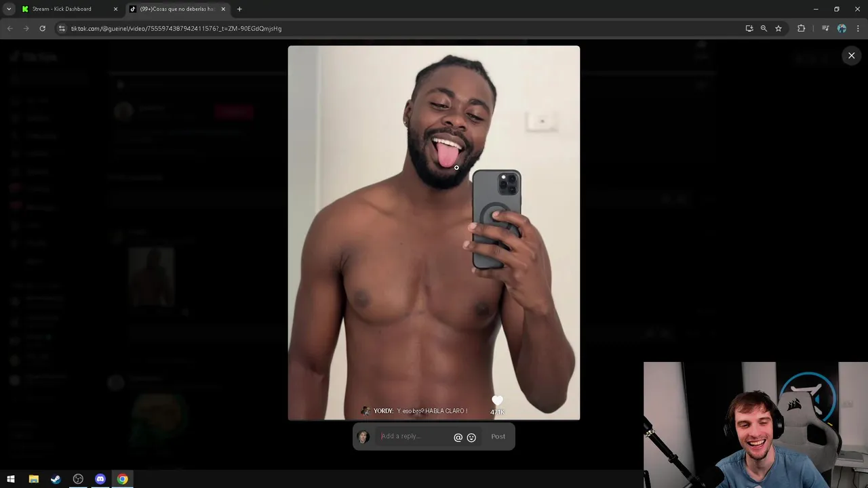
Task: Open OBS Studio from the taskbar
Action: tap(78, 479)
